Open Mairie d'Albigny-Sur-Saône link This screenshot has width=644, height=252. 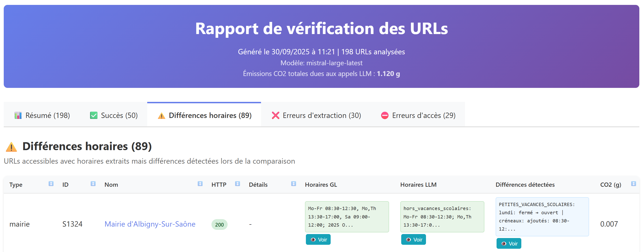150,224
